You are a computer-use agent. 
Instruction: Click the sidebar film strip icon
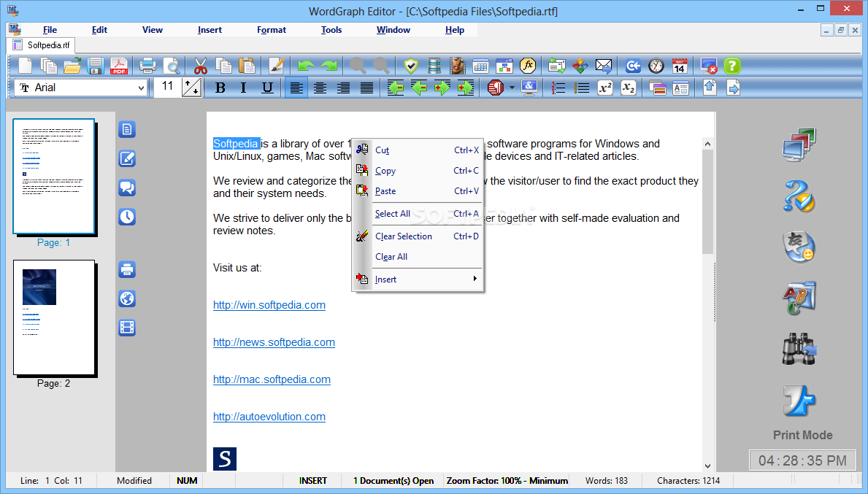point(127,328)
